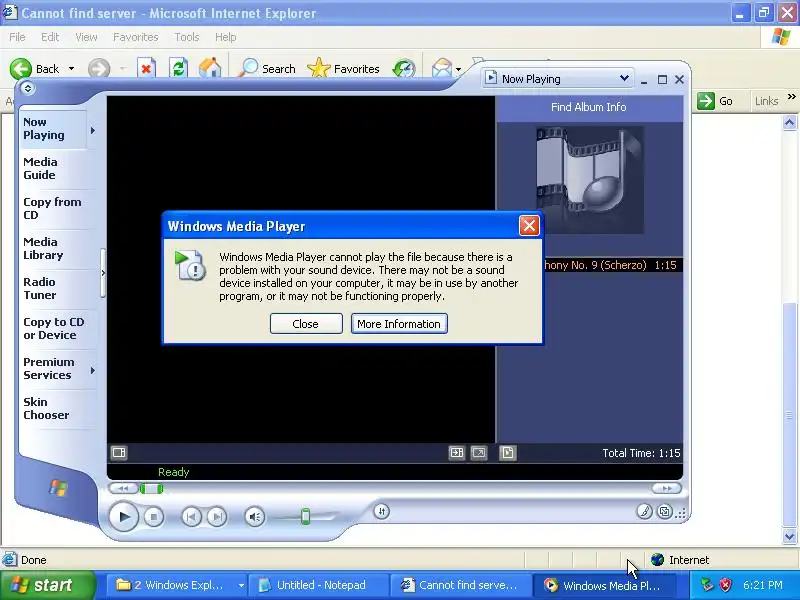Expand the Links toolbar chevron
This screenshot has width=800, height=600.
tap(791, 96)
